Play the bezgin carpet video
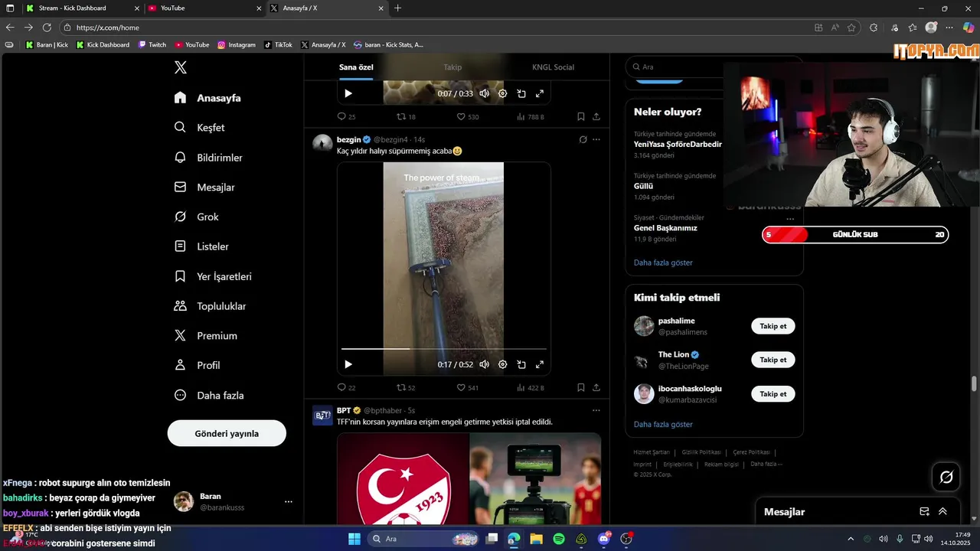The image size is (980, 551). 348,365
